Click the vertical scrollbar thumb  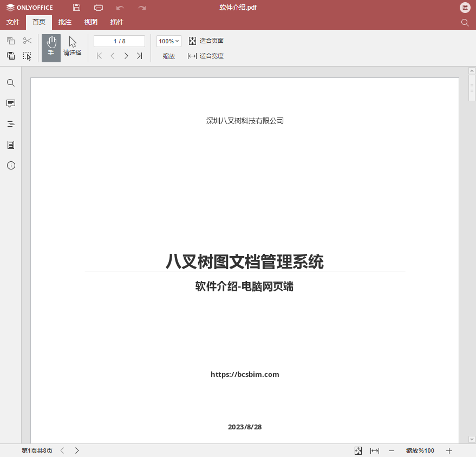pyautogui.click(x=472, y=88)
